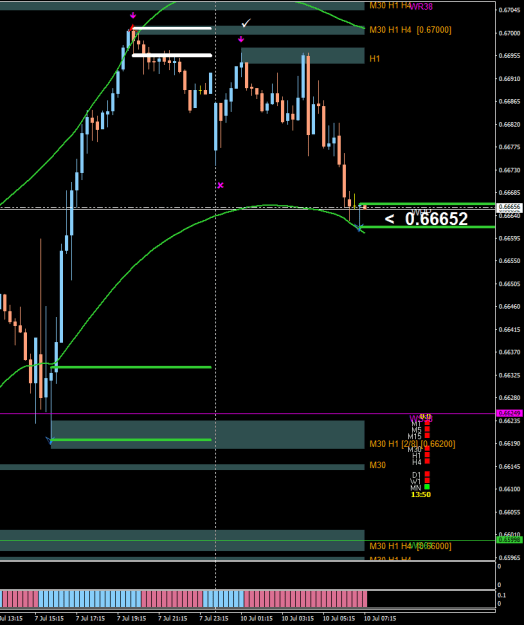The height and width of the screenshot is (625, 524).
Task: Click the H4 red trend square
Action: tap(427, 461)
